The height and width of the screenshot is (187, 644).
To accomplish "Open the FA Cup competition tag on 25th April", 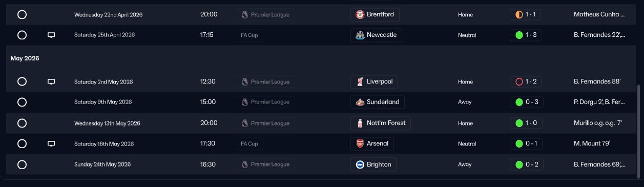I will [x=250, y=35].
